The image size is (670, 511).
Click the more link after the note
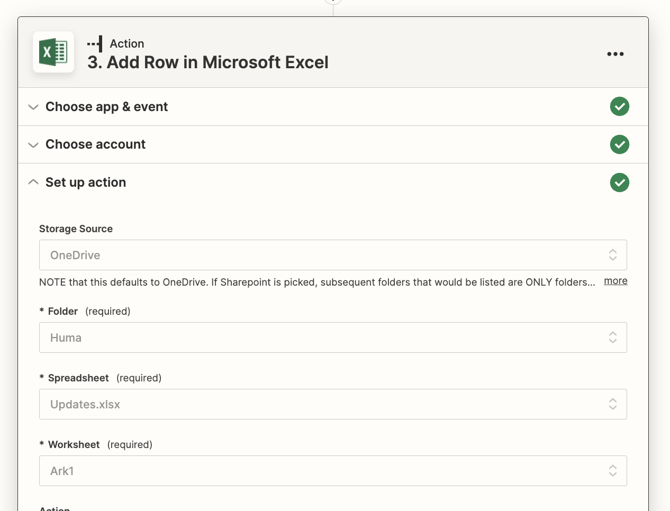(x=615, y=281)
